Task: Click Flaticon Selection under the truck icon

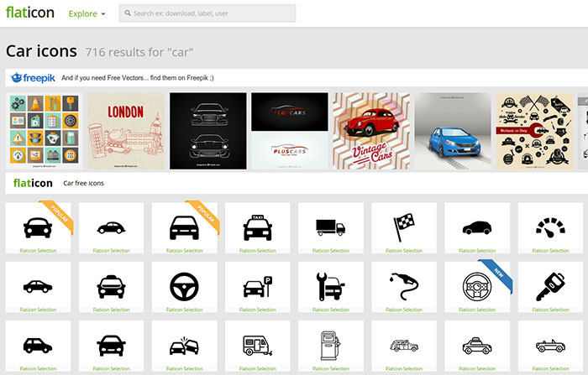Action: click(x=331, y=251)
